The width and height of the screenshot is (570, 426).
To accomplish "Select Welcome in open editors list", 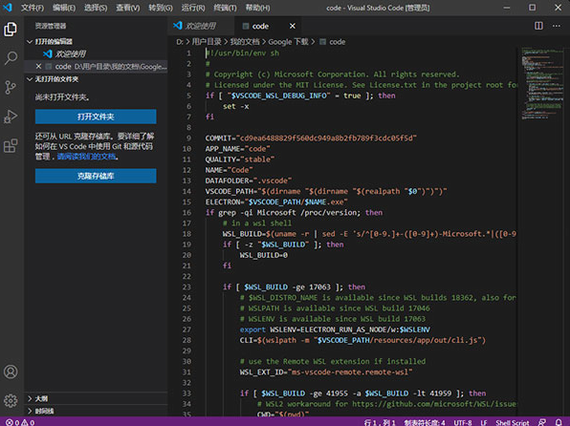I will (x=96, y=54).
